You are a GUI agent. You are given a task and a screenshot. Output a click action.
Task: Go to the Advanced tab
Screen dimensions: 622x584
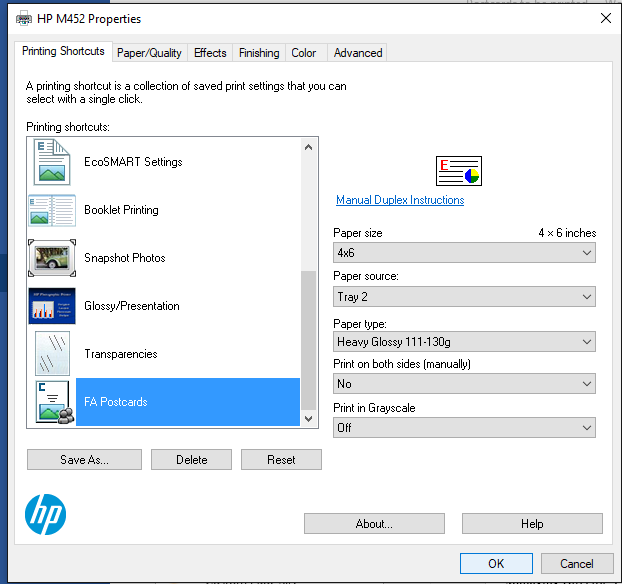tap(358, 53)
